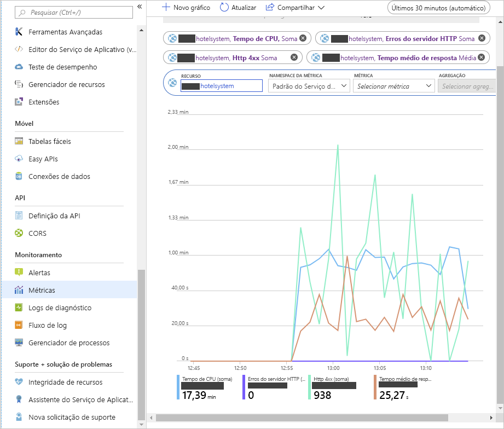Click the Editor do Serviço de Aplicativo icon
This screenshot has width=504, height=429.
(x=19, y=49)
